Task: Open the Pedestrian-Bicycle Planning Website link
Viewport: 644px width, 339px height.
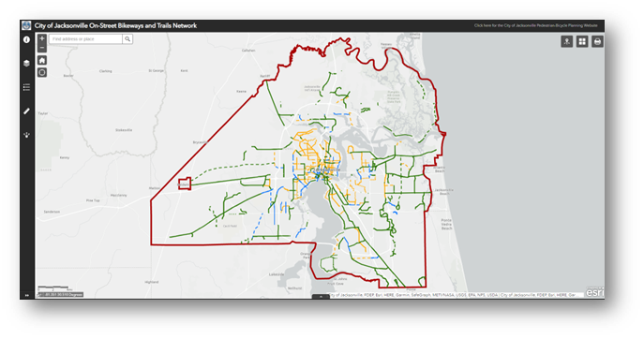Action: click(535, 25)
